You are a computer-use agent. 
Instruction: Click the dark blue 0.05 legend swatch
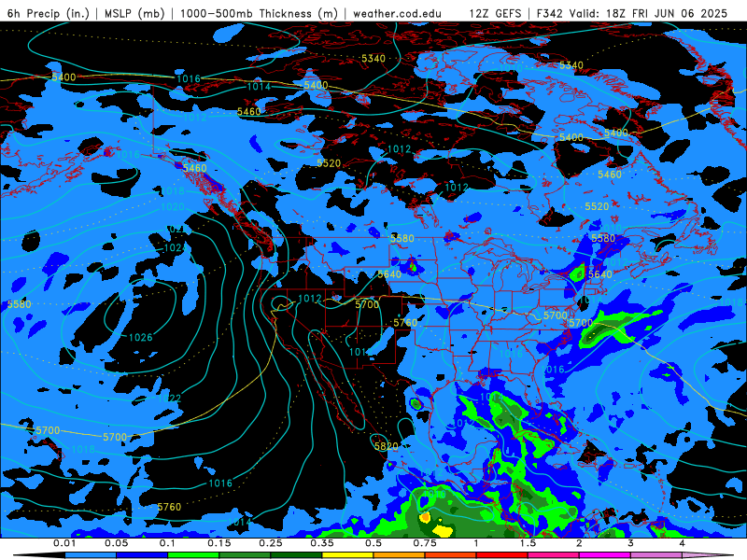pos(142,555)
